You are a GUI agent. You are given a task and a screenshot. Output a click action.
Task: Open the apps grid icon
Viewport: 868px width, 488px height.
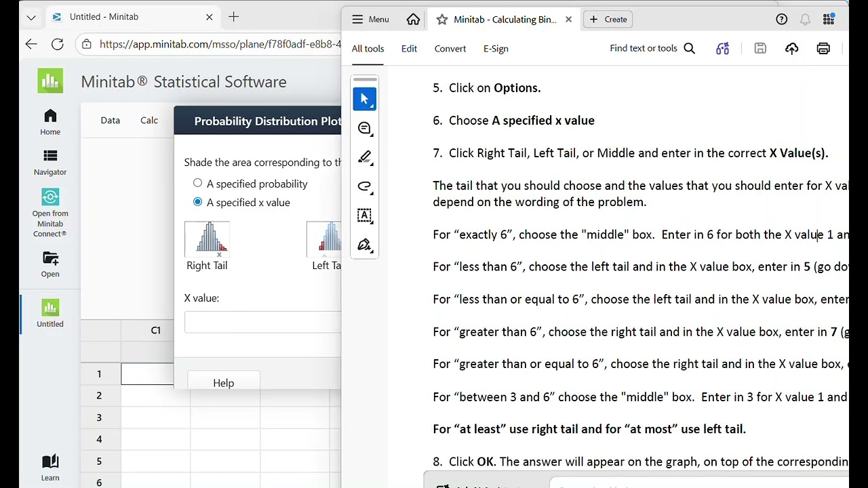tap(828, 20)
